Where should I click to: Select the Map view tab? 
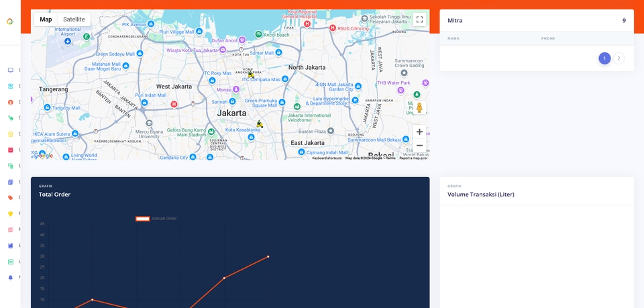point(46,19)
